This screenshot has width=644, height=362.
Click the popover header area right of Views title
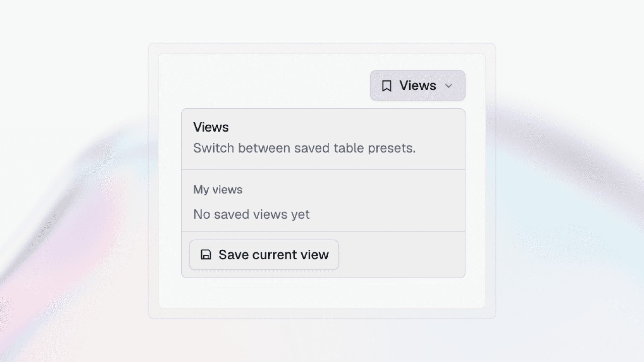pyautogui.click(x=345, y=127)
